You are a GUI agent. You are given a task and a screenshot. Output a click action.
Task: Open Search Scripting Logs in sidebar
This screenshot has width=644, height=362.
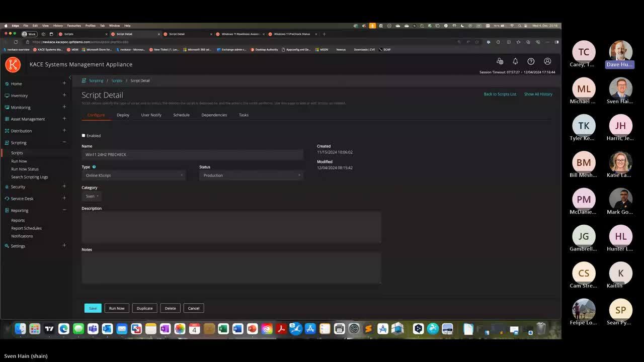pos(30,177)
